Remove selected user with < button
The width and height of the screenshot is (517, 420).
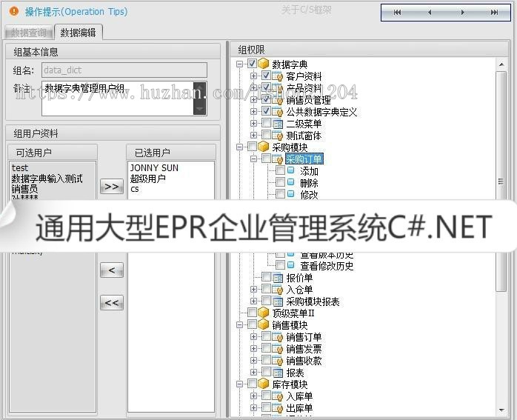112,270
